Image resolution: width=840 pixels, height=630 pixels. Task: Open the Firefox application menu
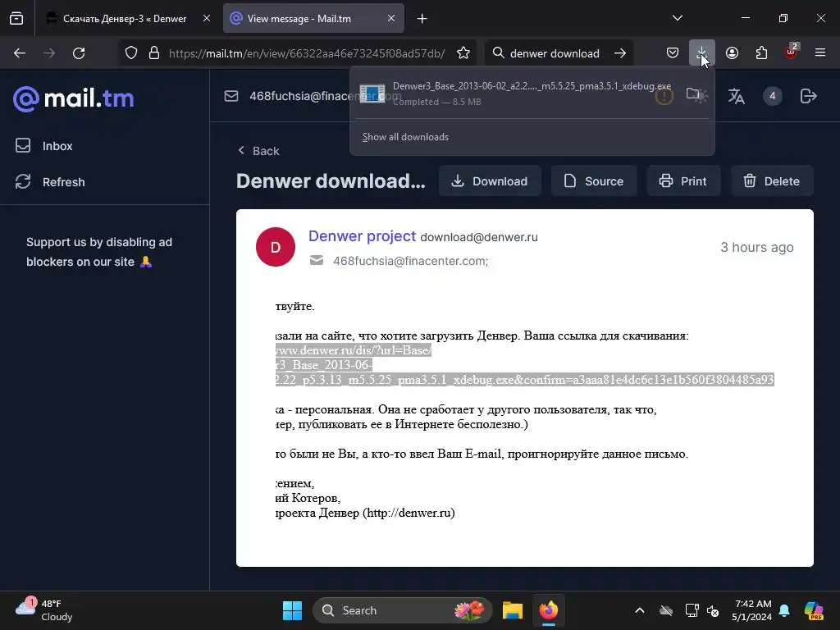(x=820, y=53)
